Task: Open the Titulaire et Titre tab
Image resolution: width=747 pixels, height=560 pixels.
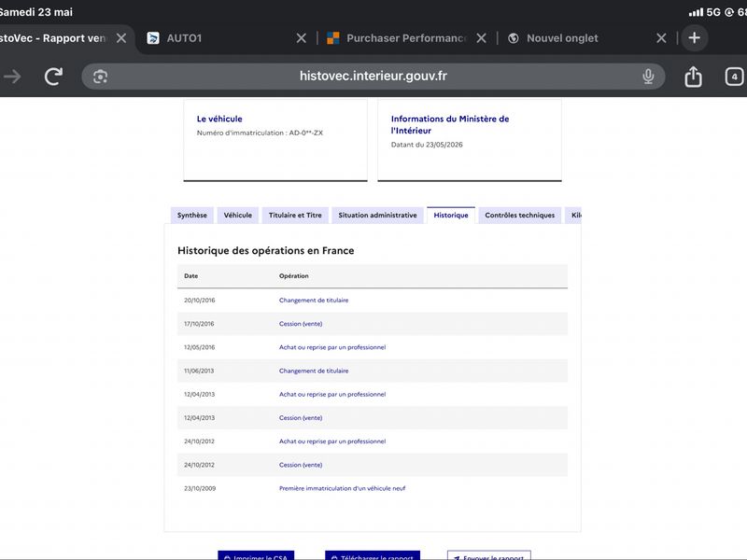Action: 295,216
